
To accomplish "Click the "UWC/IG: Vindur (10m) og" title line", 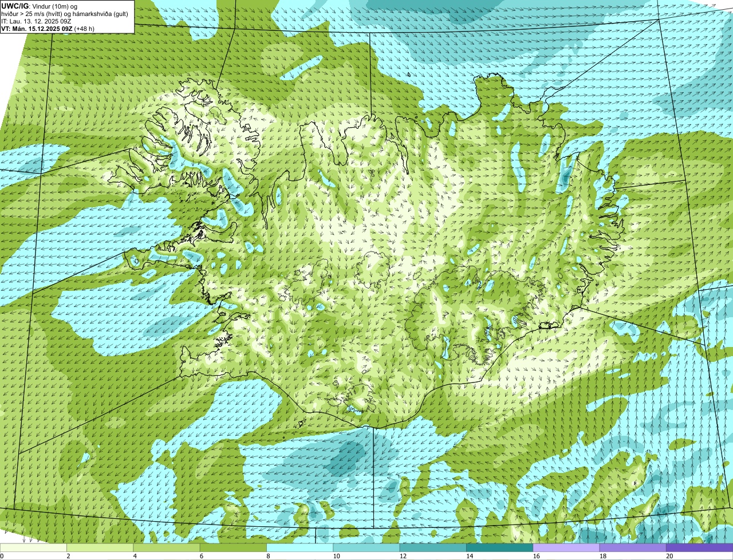I will pos(40,6).
